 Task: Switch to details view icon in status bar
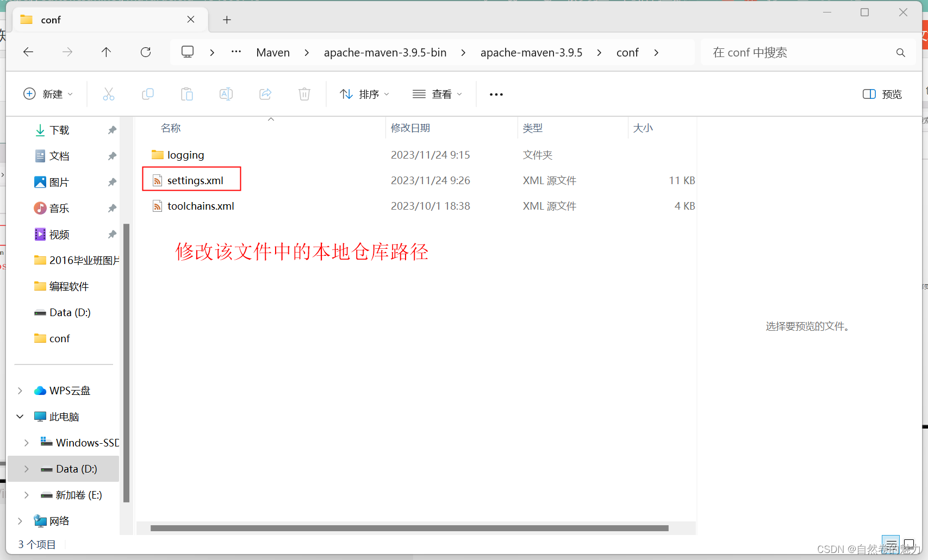pyautogui.click(x=890, y=543)
